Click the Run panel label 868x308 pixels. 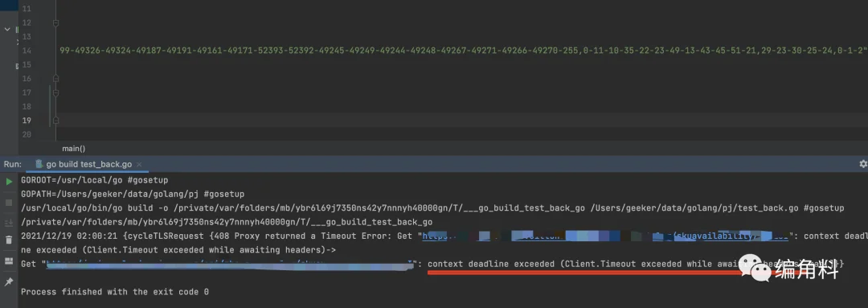pos(12,165)
